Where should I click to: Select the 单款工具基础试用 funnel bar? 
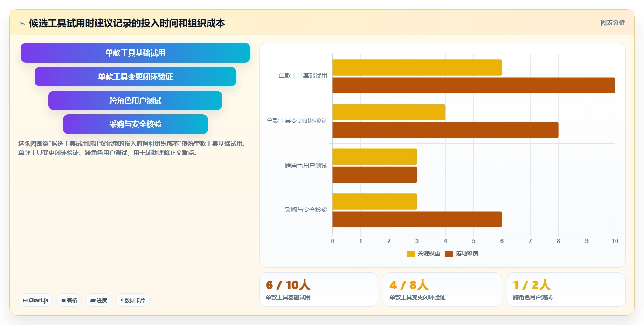coord(135,53)
